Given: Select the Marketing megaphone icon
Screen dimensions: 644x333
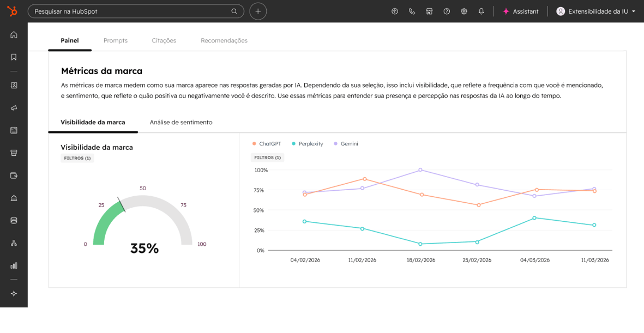Looking at the screenshot, I should (14, 108).
